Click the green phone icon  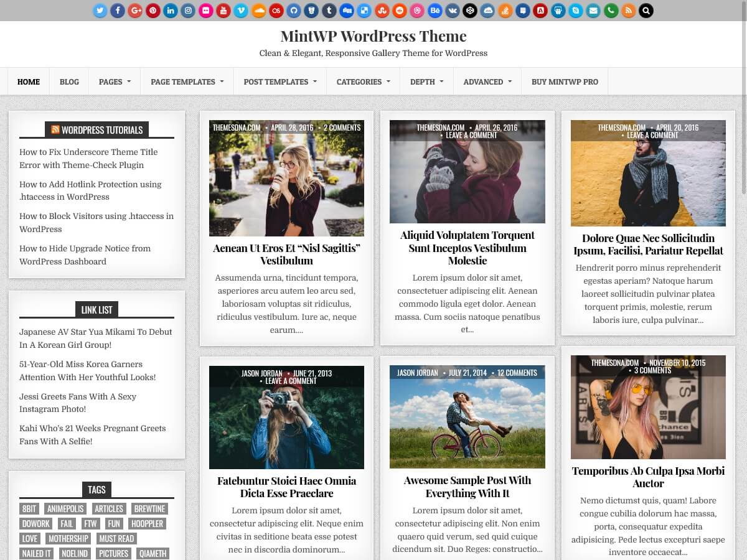[611, 11]
